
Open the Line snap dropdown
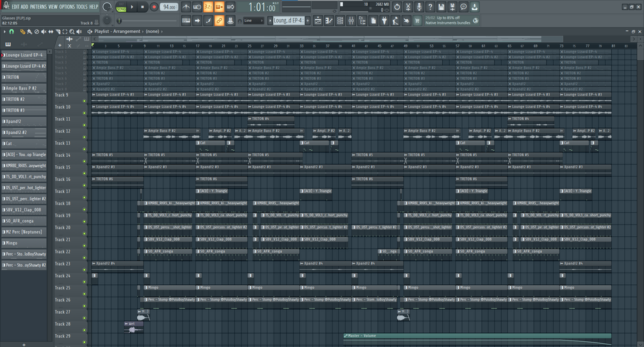[253, 20]
